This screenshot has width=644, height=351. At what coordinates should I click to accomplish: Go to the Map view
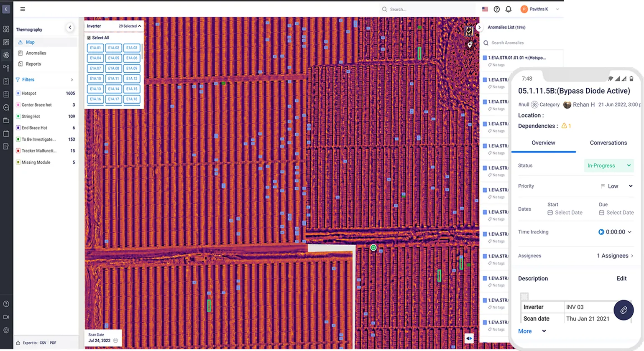(46, 42)
